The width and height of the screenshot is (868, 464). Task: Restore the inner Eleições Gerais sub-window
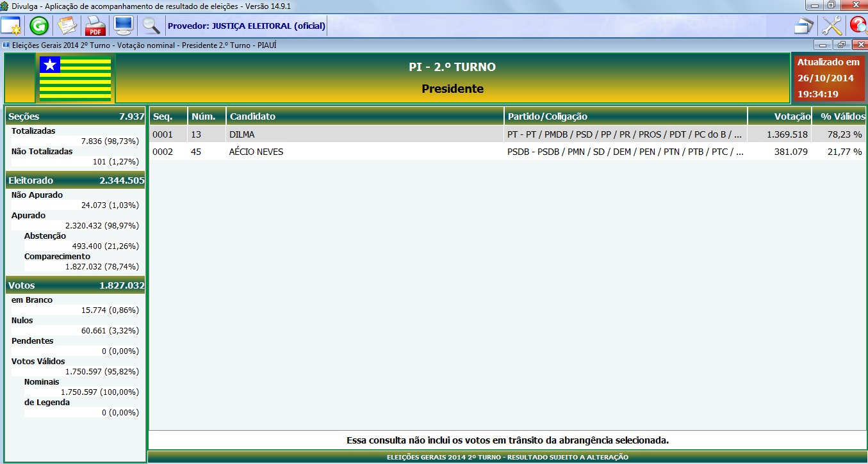pyautogui.click(x=841, y=45)
